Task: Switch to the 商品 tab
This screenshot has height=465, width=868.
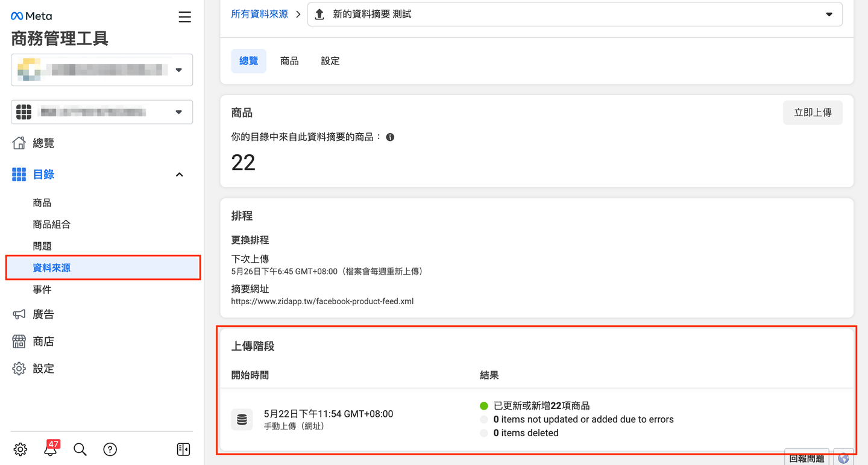Action: (289, 61)
